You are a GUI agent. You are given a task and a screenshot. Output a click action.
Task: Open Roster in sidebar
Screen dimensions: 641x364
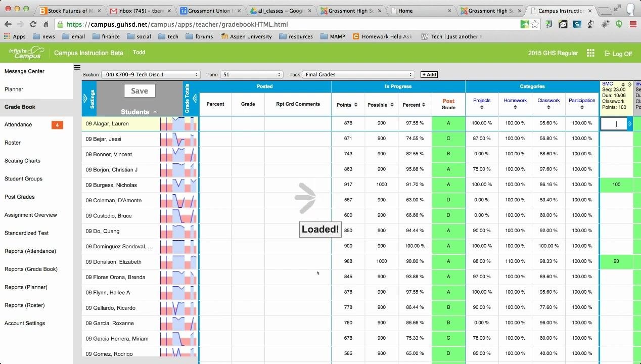pos(13,143)
